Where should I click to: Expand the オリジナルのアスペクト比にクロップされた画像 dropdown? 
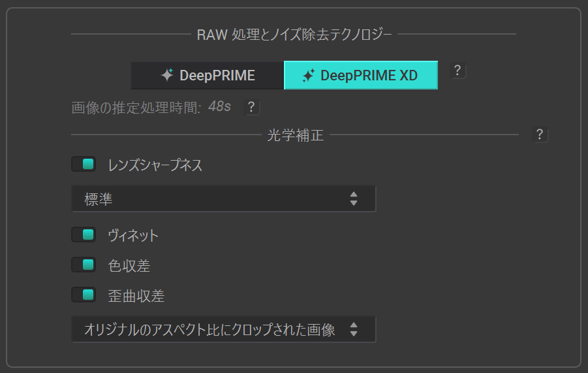(x=223, y=330)
